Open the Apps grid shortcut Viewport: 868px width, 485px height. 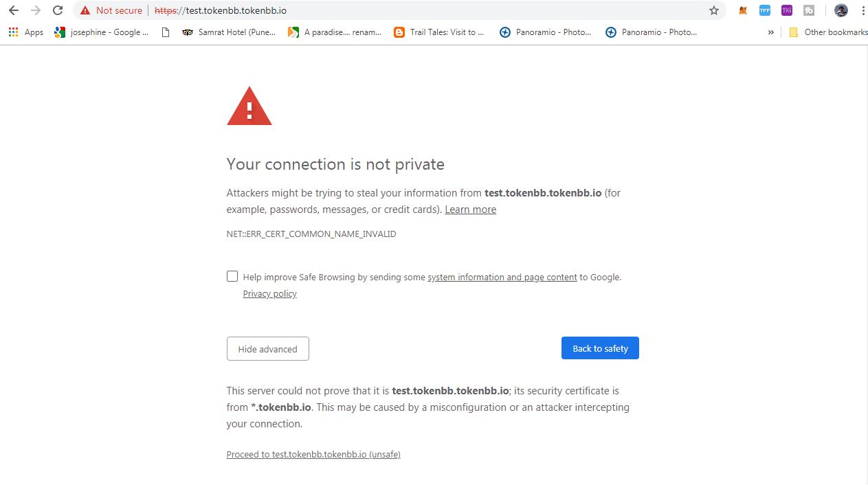point(25,32)
